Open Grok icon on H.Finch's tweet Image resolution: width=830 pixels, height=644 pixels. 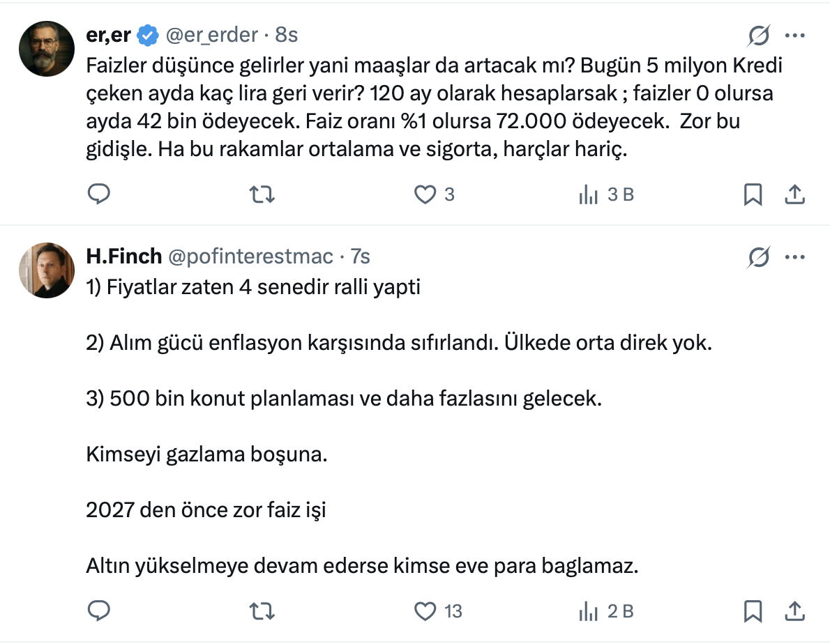pos(758,257)
